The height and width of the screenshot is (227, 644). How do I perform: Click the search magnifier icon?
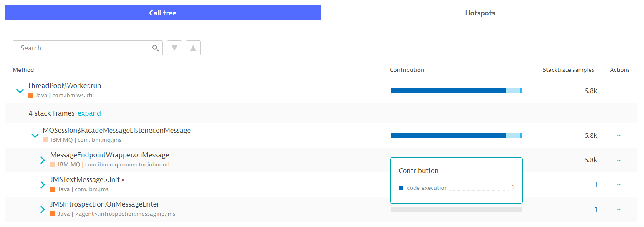155,48
